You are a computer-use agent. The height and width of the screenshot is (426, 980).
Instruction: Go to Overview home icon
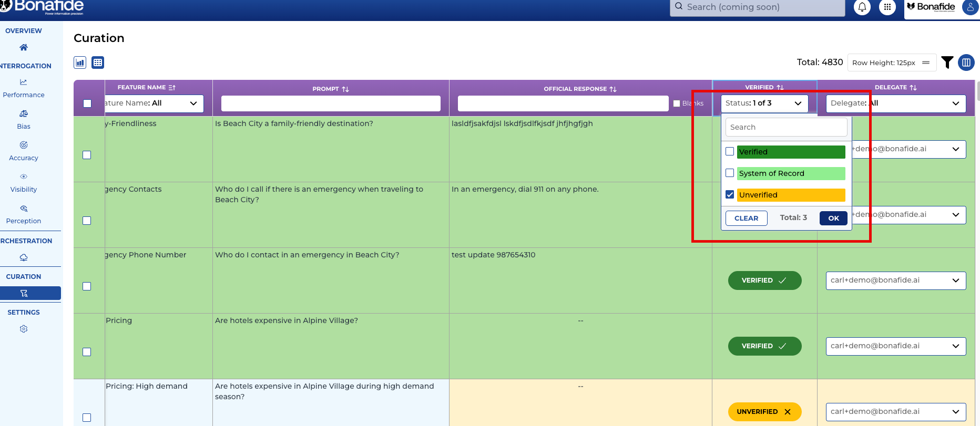(x=24, y=47)
